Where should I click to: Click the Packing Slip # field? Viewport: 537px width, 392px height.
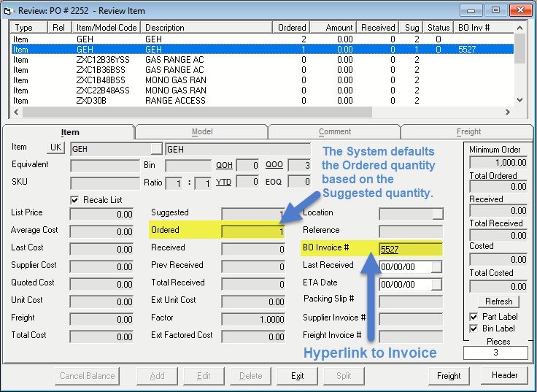(411, 301)
